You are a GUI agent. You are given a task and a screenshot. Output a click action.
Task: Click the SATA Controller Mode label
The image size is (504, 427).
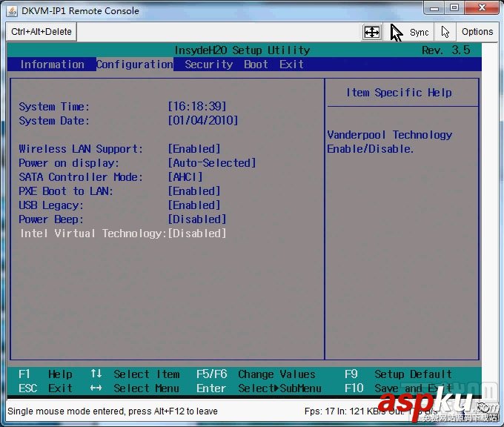80,177
